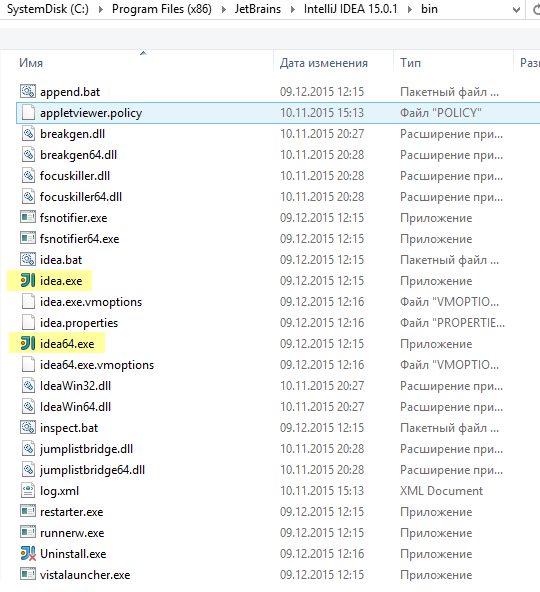Click the 09.12.2015 12:16 date of Uninstall.exe
540x592 pixels.
pyautogui.click(x=322, y=554)
